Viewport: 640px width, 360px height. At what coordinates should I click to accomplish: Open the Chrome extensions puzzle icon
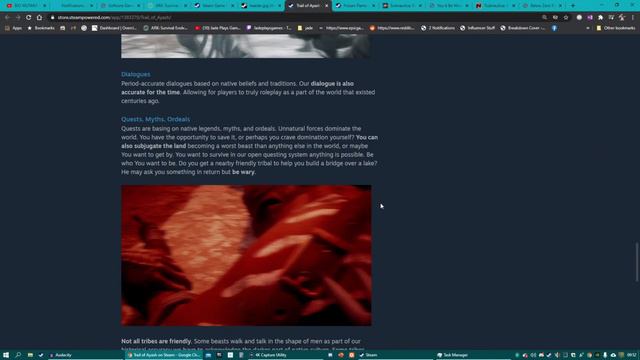[600, 18]
